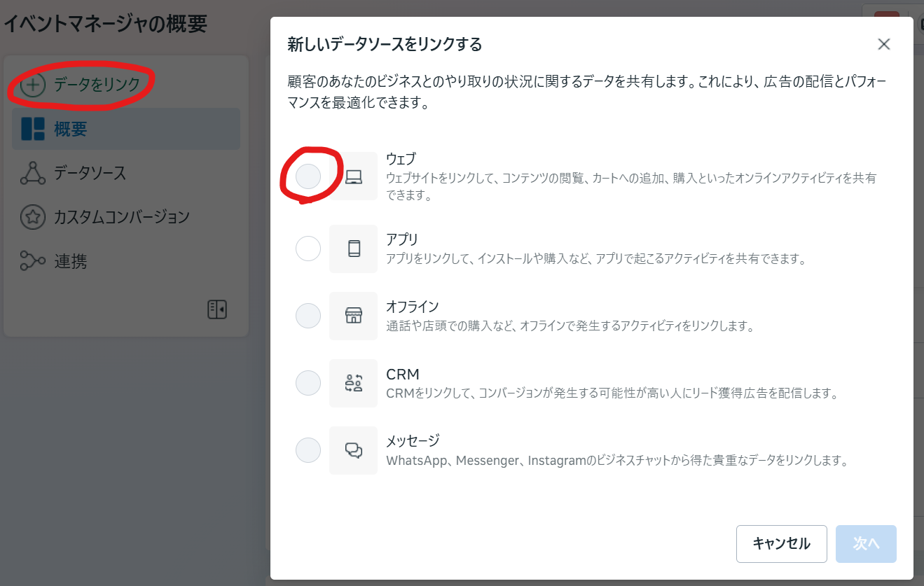Click the 連携 integration icon
Image resolution: width=924 pixels, height=586 pixels.
click(33, 262)
